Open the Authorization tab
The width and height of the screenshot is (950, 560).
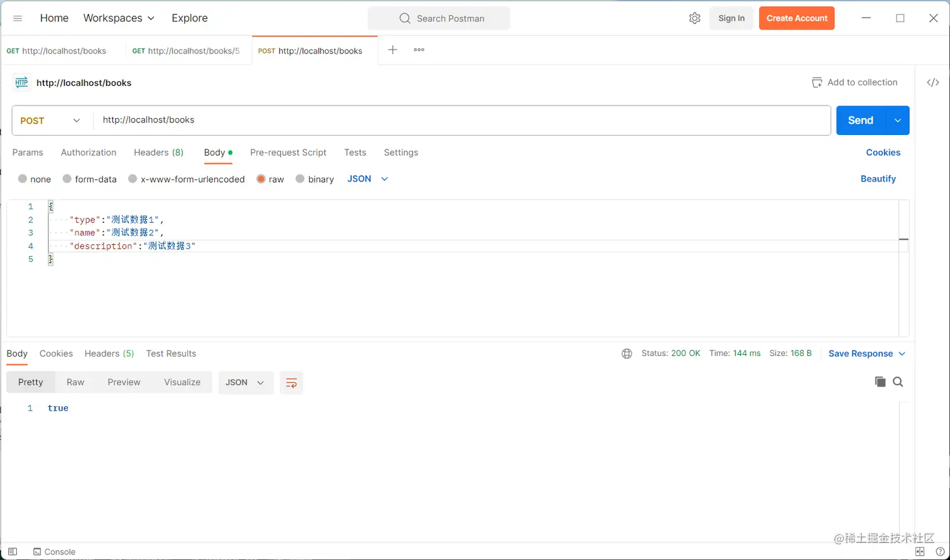tap(89, 153)
